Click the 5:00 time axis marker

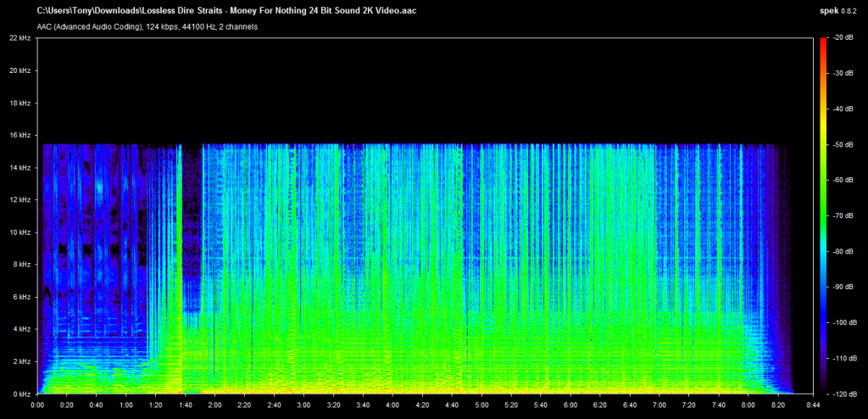click(x=481, y=405)
